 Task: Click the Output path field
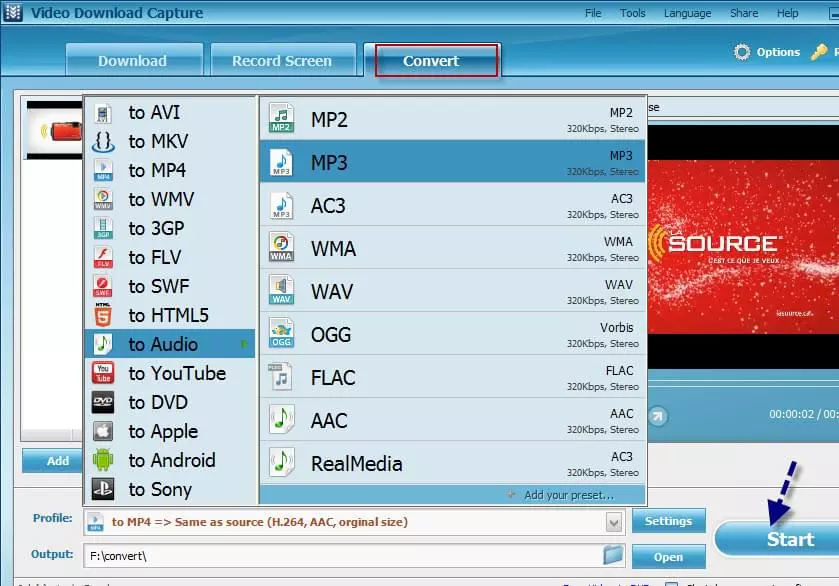pos(340,554)
